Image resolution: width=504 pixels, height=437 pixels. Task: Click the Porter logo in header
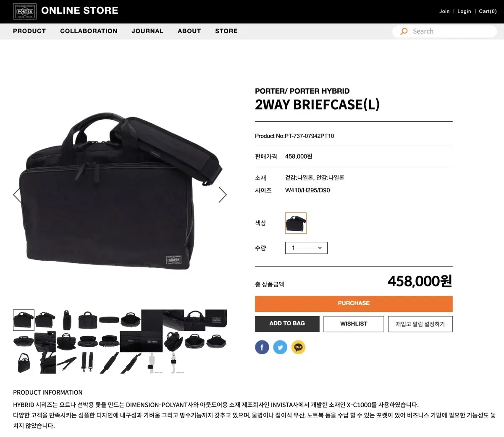coord(25,11)
